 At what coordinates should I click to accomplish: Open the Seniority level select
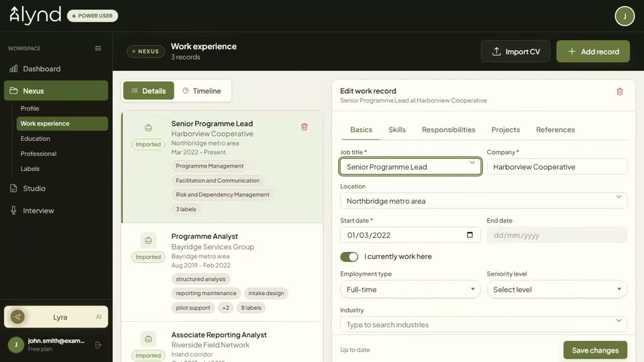pyautogui.click(x=557, y=290)
